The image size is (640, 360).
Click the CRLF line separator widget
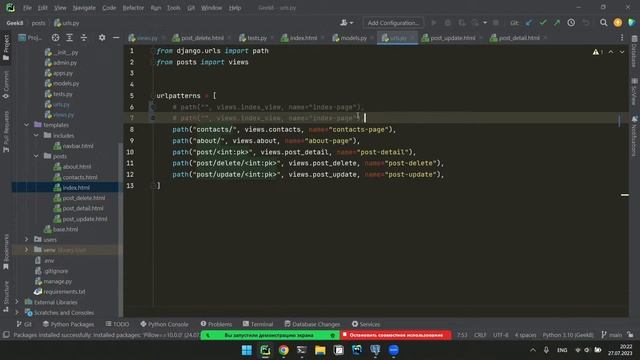(480, 335)
